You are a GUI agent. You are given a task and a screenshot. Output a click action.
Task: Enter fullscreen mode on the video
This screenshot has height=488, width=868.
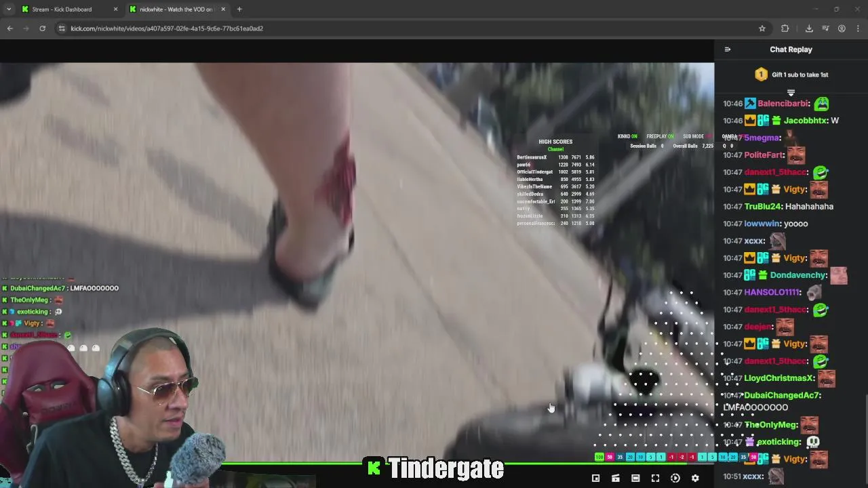click(655, 479)
